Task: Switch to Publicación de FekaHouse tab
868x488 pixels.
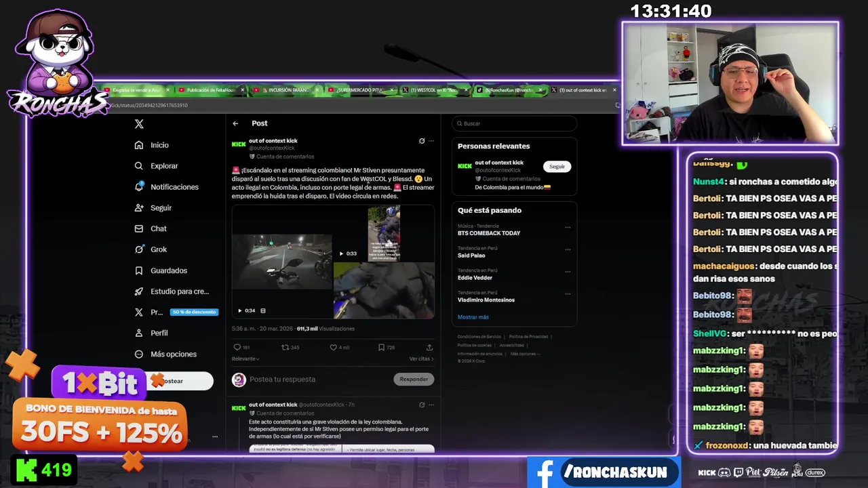Action: pos(210,89)
